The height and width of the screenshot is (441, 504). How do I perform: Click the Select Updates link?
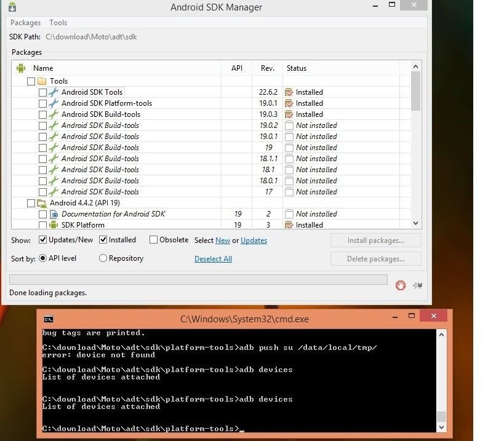[x=254, y=240]
